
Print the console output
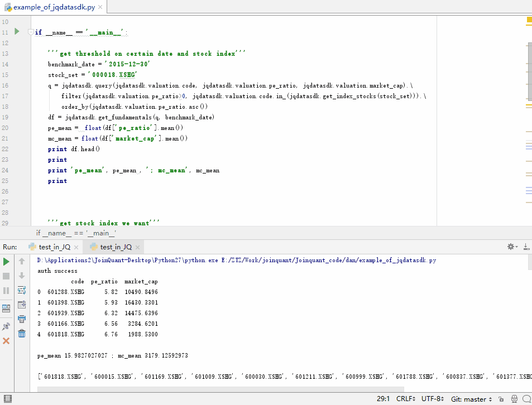tap(22, 319)
